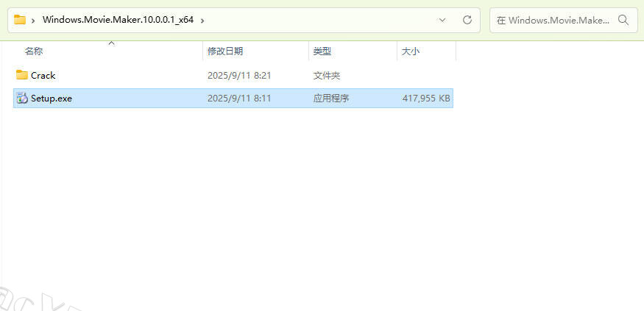Click the Windows.Movie.Maker.10.0.0.1_x64 breadcrumb
The width and height of the screenshot is (644, 311).
118,20
